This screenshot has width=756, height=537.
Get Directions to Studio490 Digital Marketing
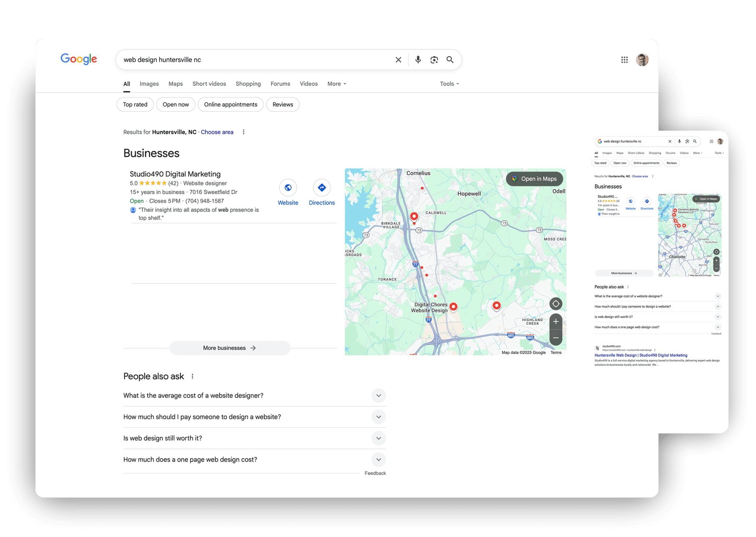[322, 187]
